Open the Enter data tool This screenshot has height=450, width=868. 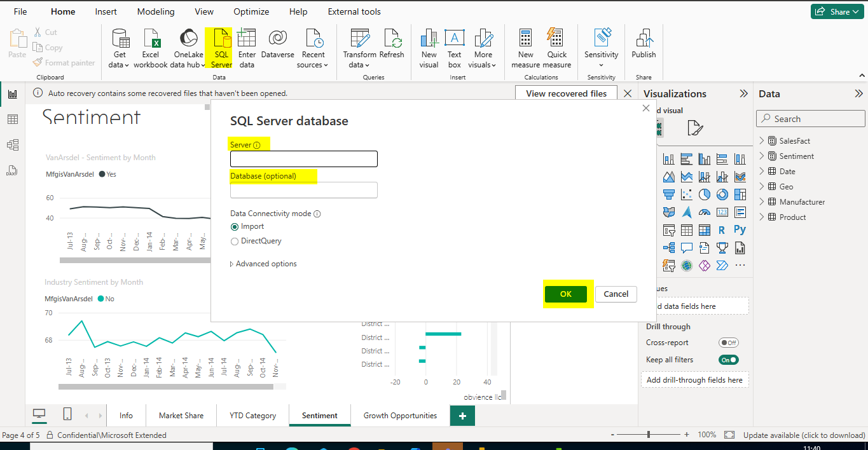tap(247, 48)
